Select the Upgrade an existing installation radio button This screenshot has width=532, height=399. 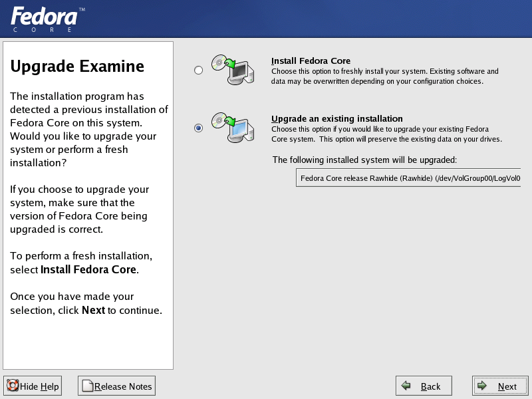[x=198, y=128]
